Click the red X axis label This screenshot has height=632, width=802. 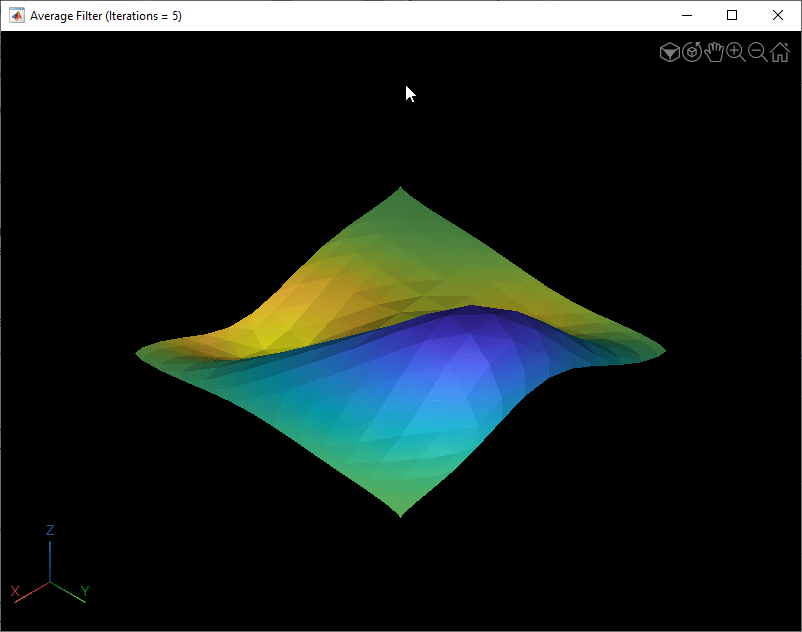pyautogui.click(x=15, y=591)
